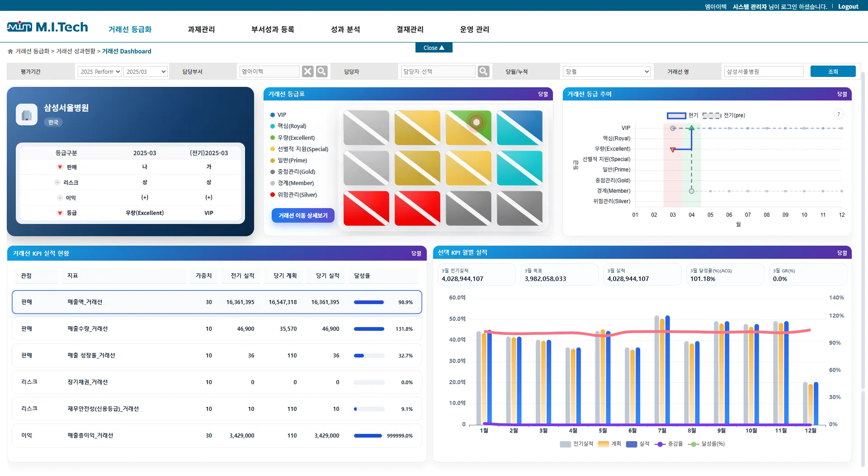This screenshot has width=868, height=476.
Task: Select the 장기채권_거래선 KPI row
Action: coord(217,382)
